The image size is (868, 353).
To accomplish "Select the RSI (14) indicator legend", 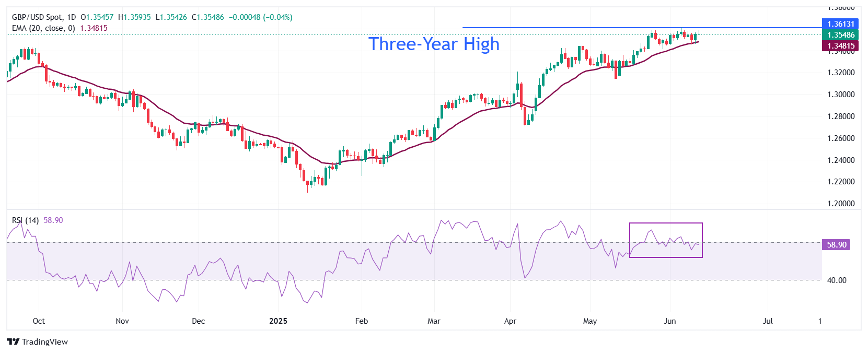I will click(25, 220).
